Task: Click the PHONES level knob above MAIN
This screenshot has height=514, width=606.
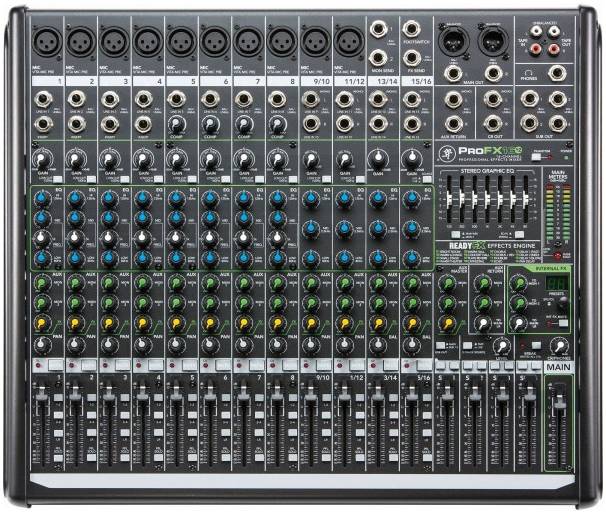Action: [x=558, y=346]
